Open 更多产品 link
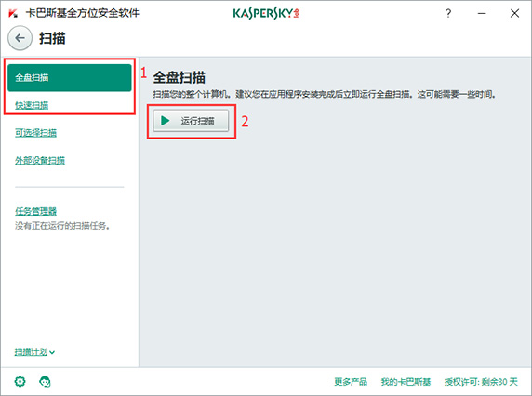Image resolution: width=532 pixels, height=396 pixels. click(351, 382)
